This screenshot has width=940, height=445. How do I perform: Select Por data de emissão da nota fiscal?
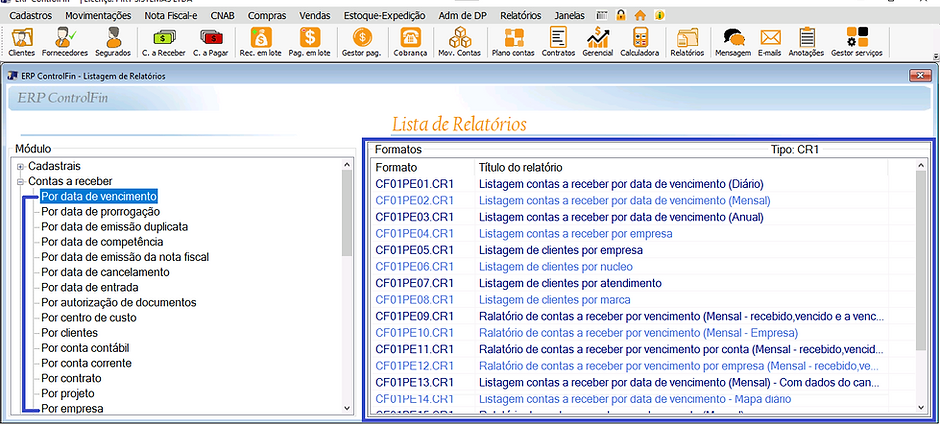(x=125, y=257)
